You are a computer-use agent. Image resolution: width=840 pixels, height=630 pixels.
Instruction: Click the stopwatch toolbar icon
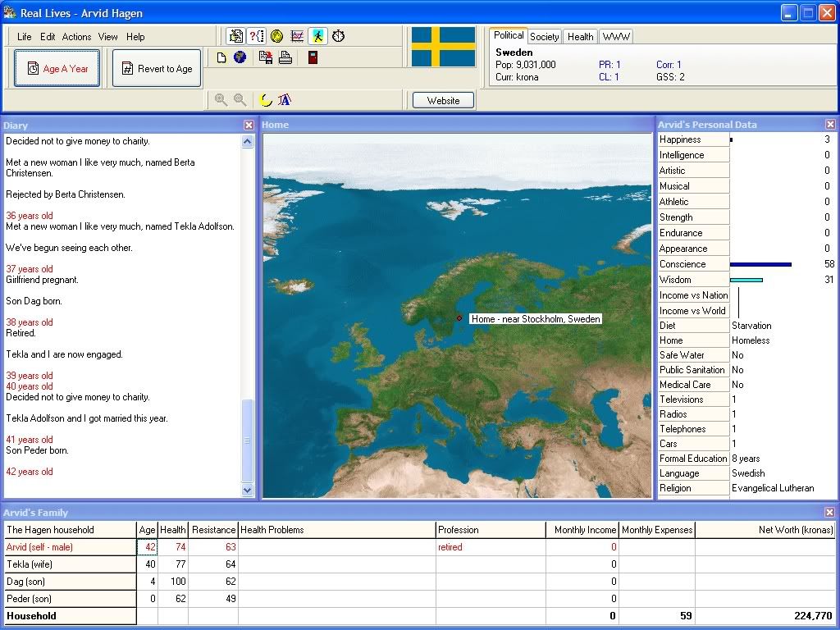pyautogui.click(x=338, y=36)
